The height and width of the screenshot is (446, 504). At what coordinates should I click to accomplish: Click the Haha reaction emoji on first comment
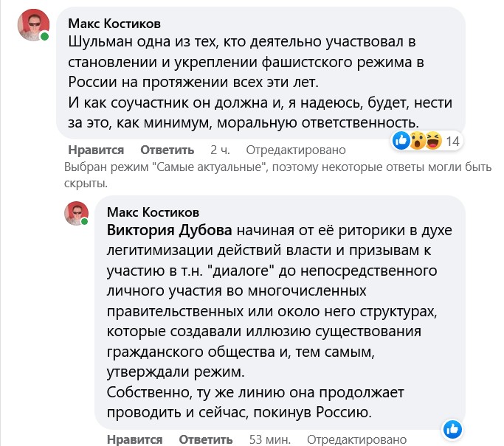point(432,141)
